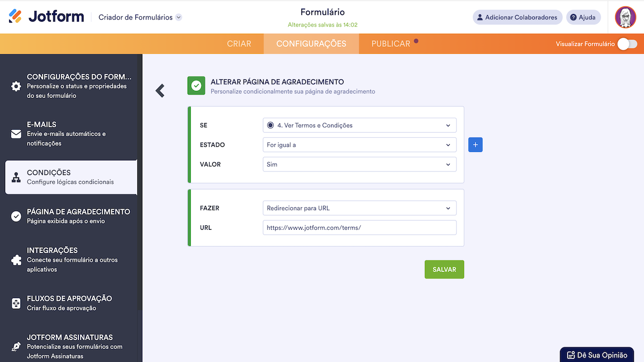Toggle the Visualizar Formulário switch
The image size is (644, 362).
(x=627, y=44)
